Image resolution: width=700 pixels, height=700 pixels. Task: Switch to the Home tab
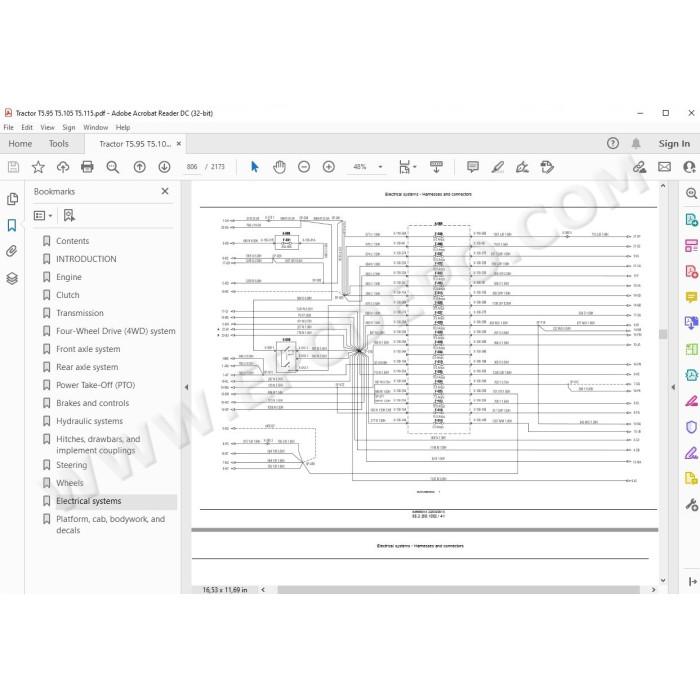click(x=20, y=144)
